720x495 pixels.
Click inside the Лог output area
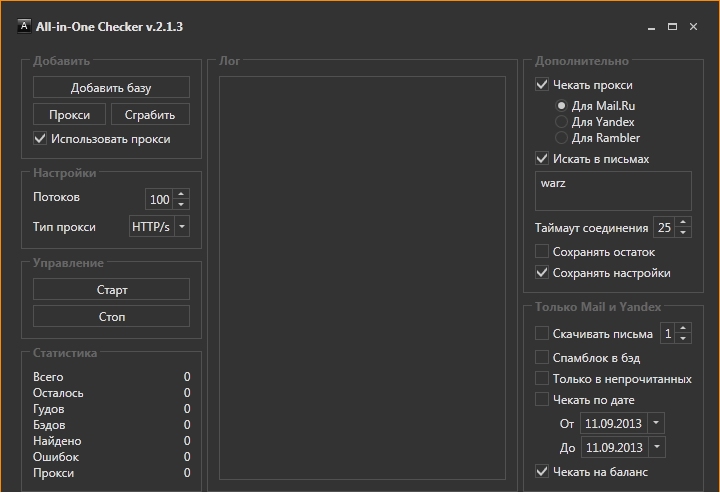pos(362,278)
